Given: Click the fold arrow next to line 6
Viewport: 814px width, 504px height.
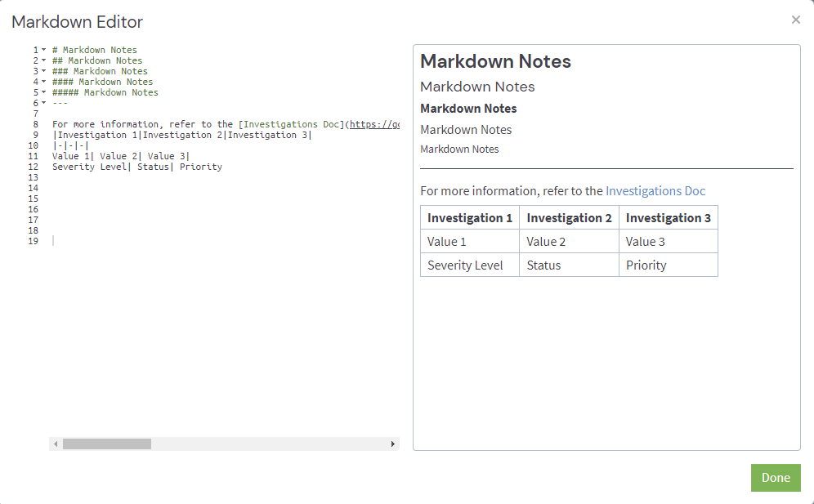Looking at the screenshot, I should 44,102.
